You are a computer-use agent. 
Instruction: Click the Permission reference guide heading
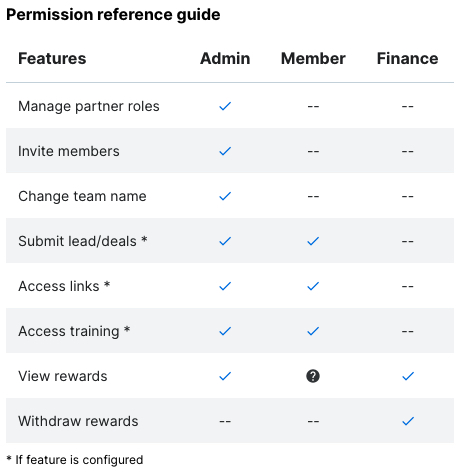click(113, 15)
